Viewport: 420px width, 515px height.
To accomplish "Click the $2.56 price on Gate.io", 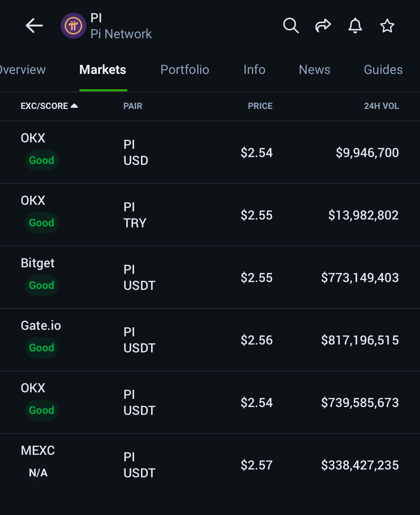I will tap(256, 340).
